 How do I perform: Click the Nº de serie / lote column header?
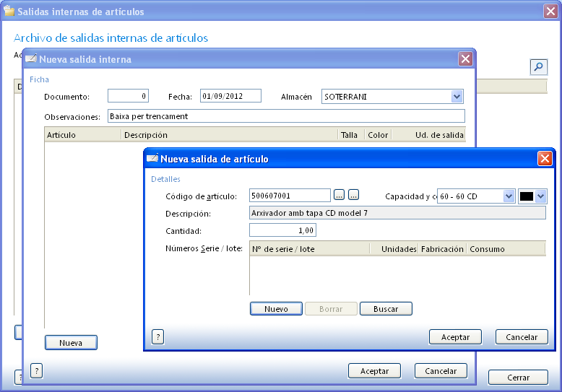point(309,249)
